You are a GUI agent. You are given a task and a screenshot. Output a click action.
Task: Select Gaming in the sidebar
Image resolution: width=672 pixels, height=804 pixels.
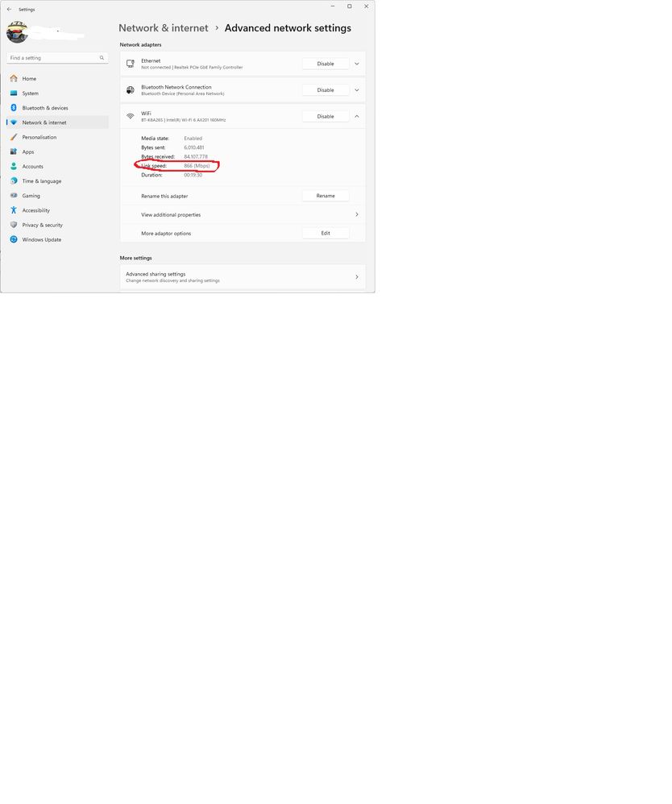31,196
